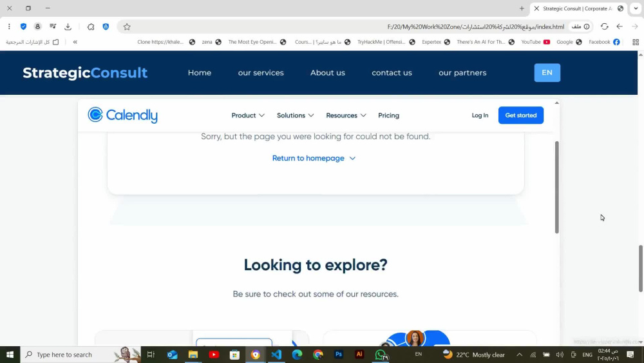Viewport: 644px width, 363px height.
Task: Go back with the browser back arrow
Action: (x=620, y=26)
